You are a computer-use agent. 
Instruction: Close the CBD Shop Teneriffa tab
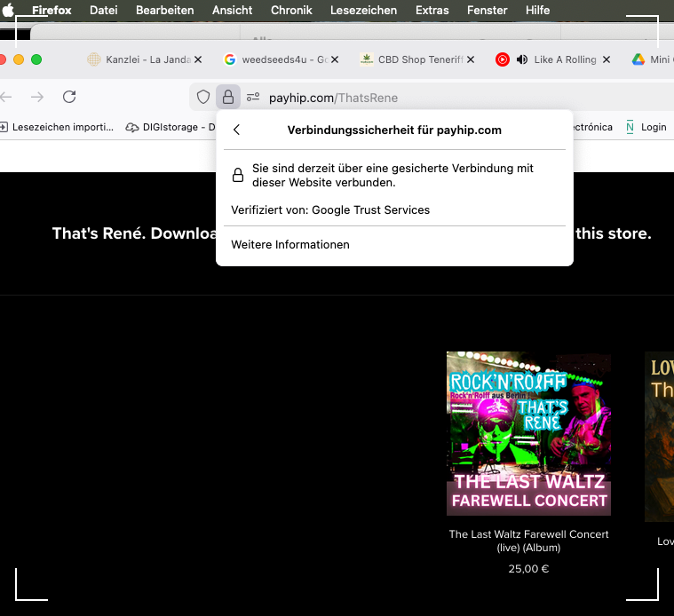click(472, 59)
